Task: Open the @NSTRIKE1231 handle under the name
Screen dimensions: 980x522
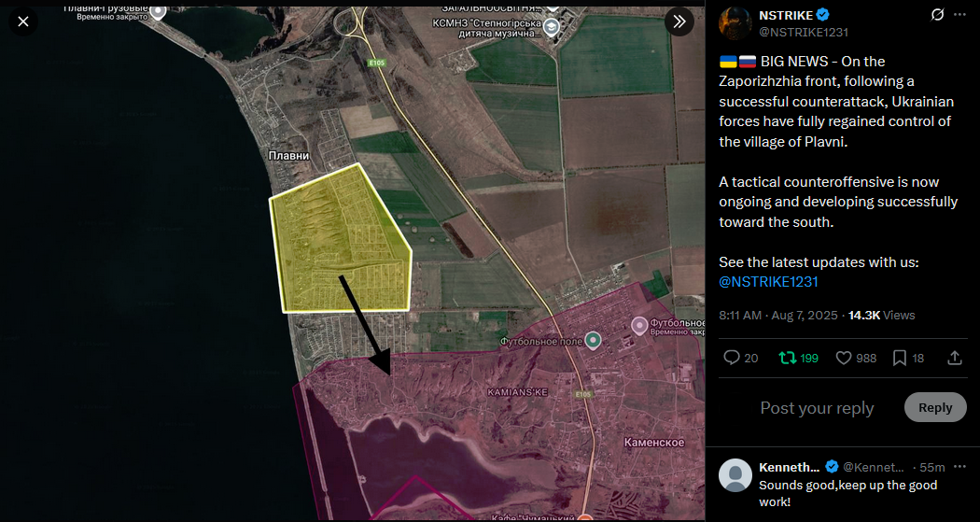Action: coord(803,33)
